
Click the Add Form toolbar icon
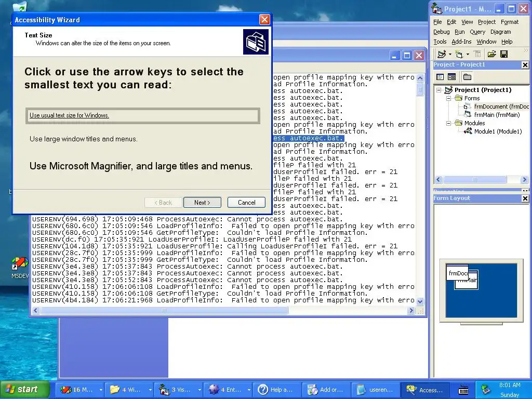click(x=459, y=54)
